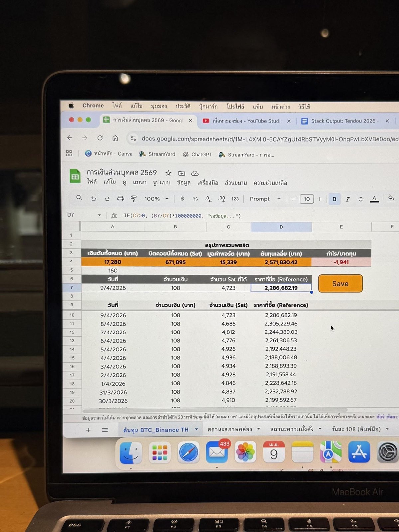
Task: Click the ข้อจำกัดความ link at bottom
Action: pos(388,417)
